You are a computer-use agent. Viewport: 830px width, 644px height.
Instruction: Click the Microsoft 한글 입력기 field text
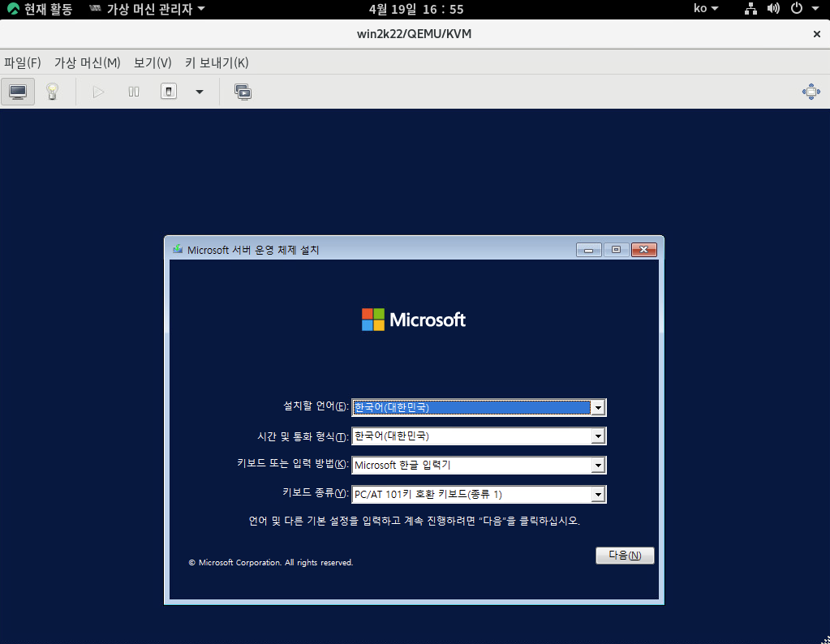tap(402, 465)
